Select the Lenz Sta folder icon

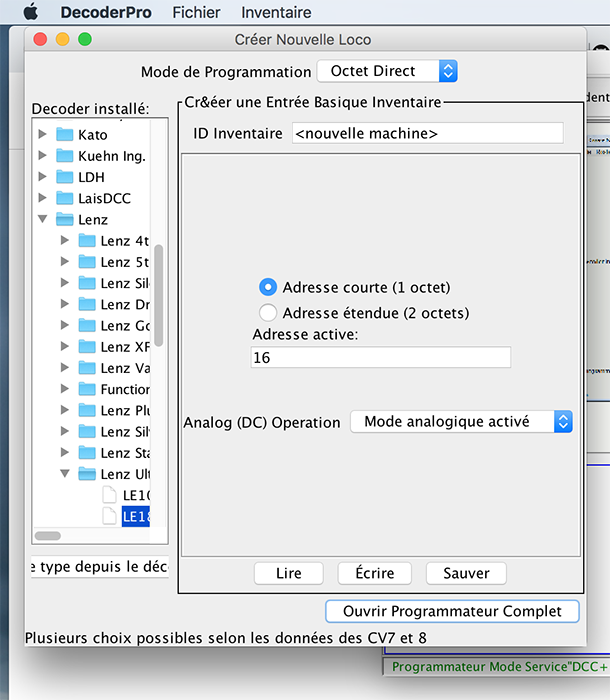(87, 452)
